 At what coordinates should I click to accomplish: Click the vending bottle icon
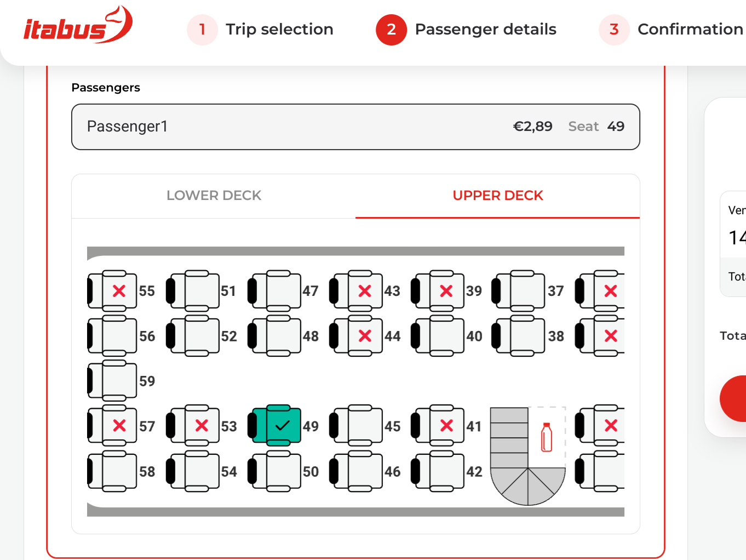point(546,437)
